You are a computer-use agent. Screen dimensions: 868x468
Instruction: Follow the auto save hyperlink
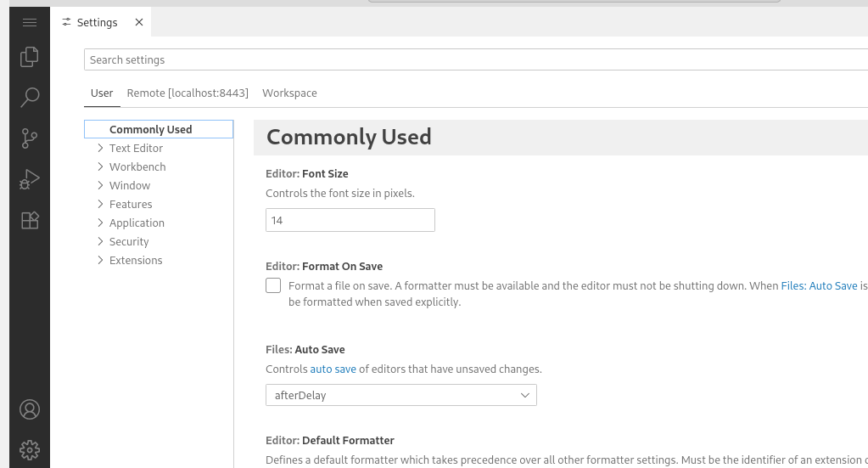point(333,369)
